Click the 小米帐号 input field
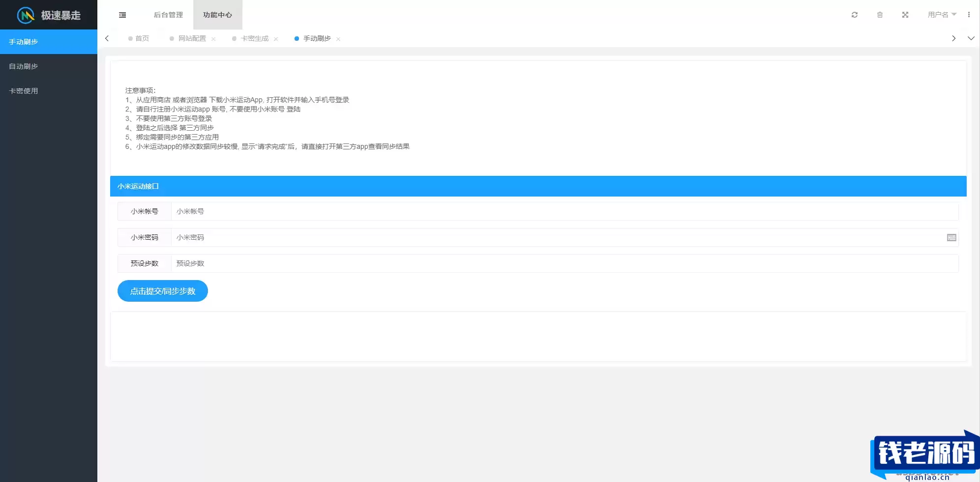The image size is (980, 482). pos(564,211)
